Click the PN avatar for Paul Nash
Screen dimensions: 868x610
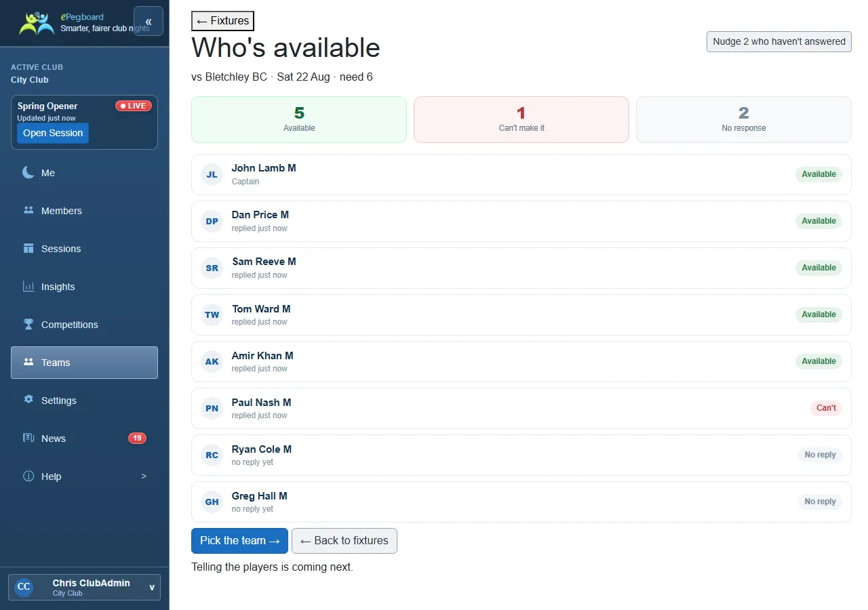[x=212, y=408]
